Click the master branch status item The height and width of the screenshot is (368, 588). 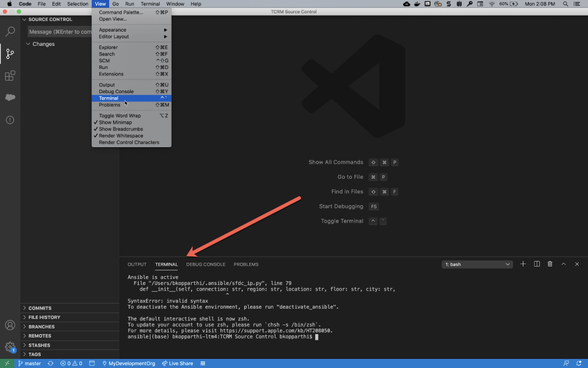[x=29, y=363]
